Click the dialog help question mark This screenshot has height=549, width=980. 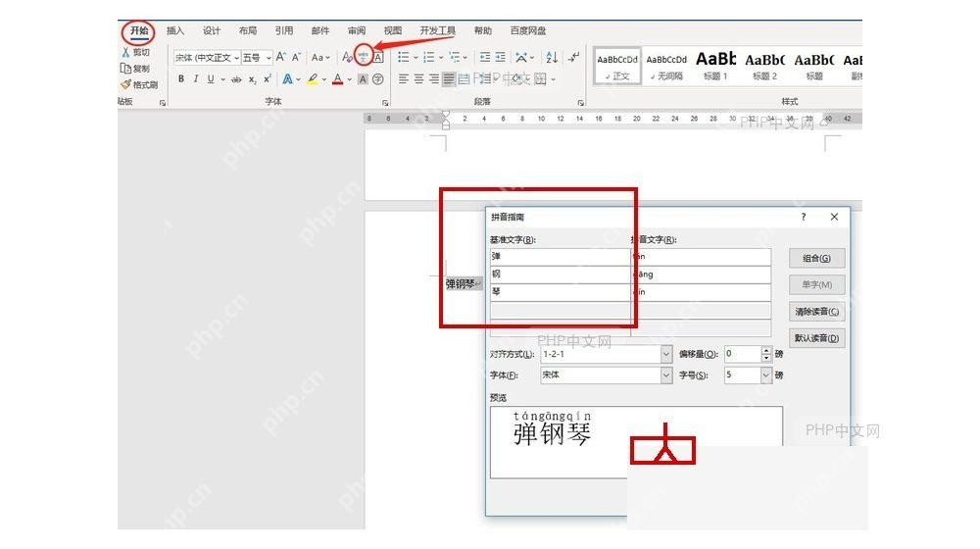click(804, 217)
